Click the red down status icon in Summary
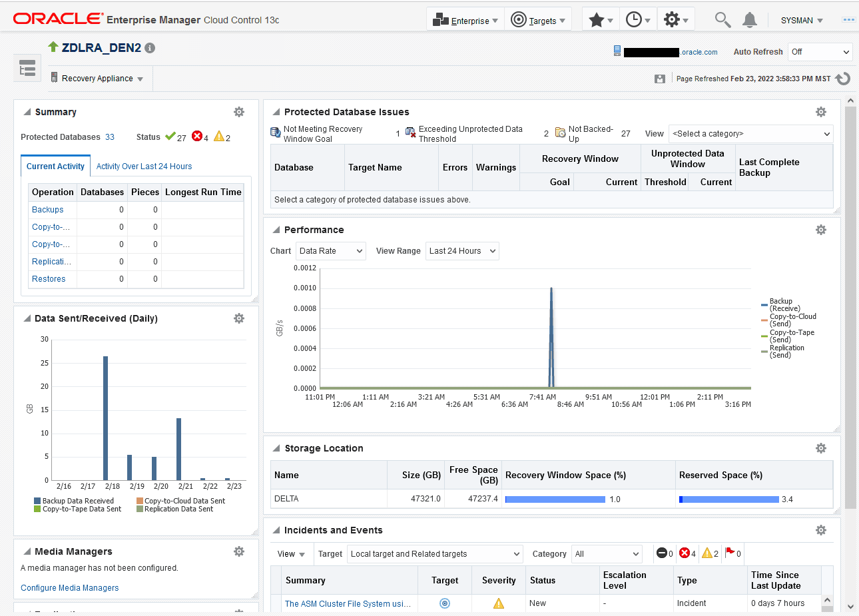The image size is (859, 616). point(197,137)
